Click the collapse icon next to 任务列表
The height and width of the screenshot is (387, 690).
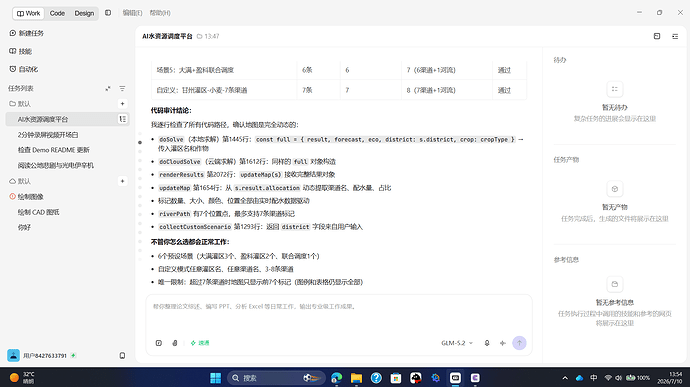(x=108, y=88)
